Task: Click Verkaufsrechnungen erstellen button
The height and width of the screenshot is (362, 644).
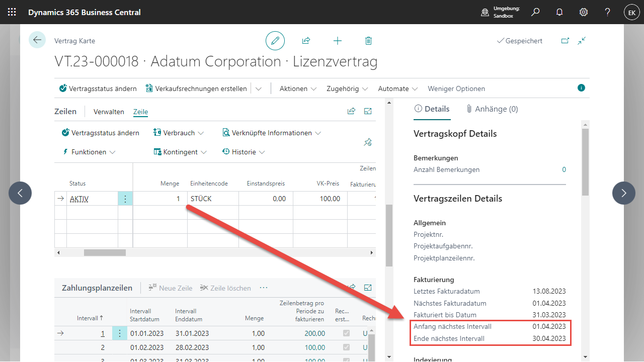Action: pyautogui.click(x=196, y=88)
